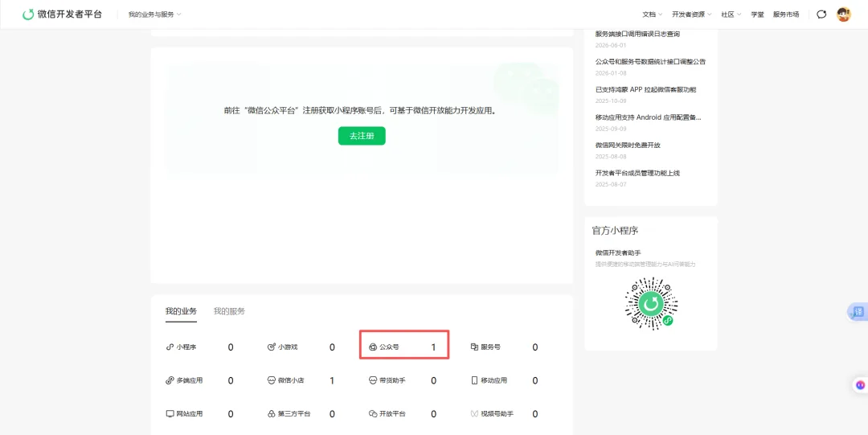Open 移动应用支持 Android 应用配置 announcement
This screenshot has width=868, height=435.
tap(650, 117)
